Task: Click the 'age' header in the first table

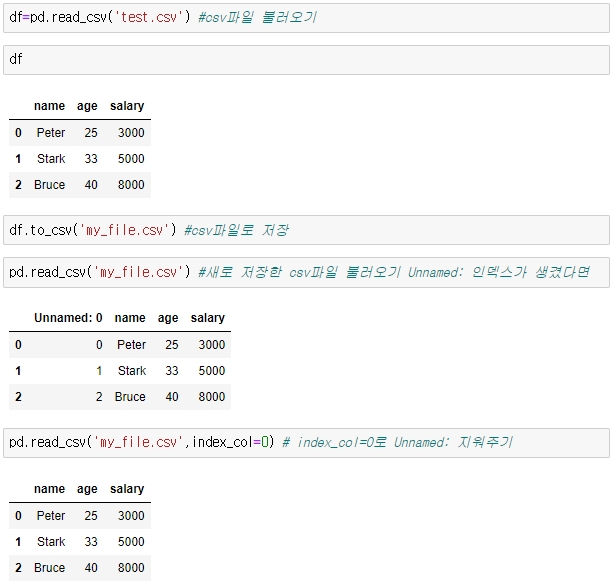Action: coord(87,106)
